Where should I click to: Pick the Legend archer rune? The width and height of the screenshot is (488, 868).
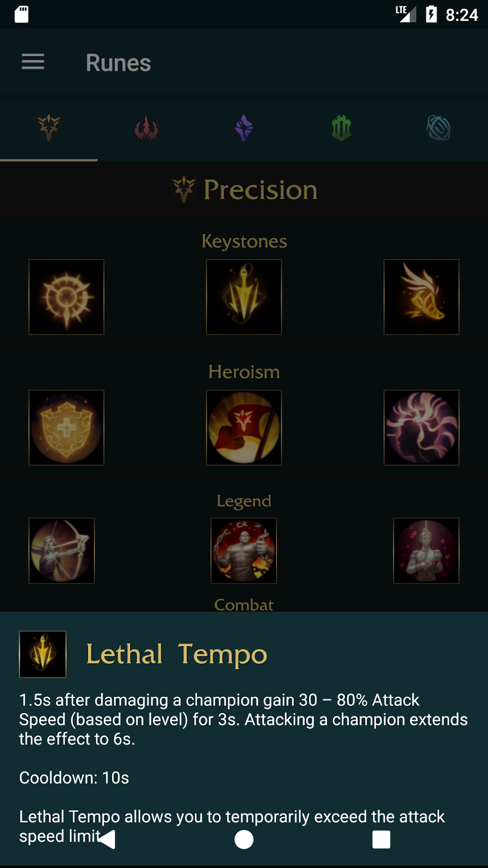[x=62, y=551]
